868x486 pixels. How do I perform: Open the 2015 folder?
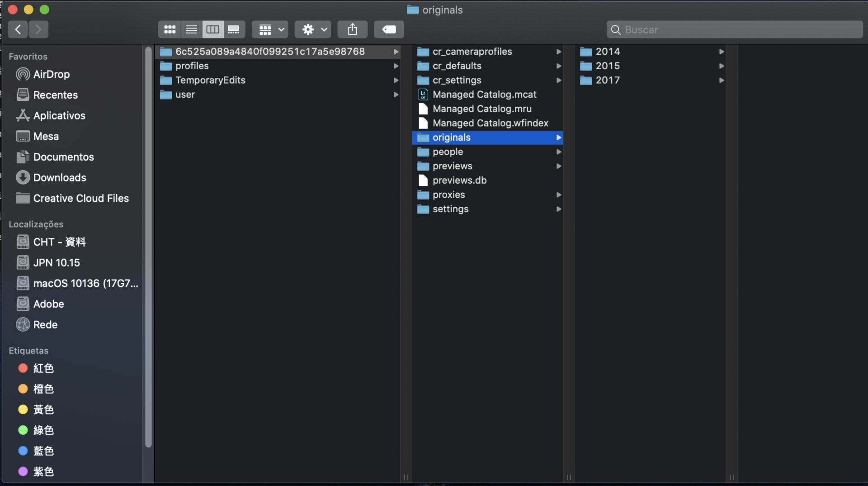(608, 66)
